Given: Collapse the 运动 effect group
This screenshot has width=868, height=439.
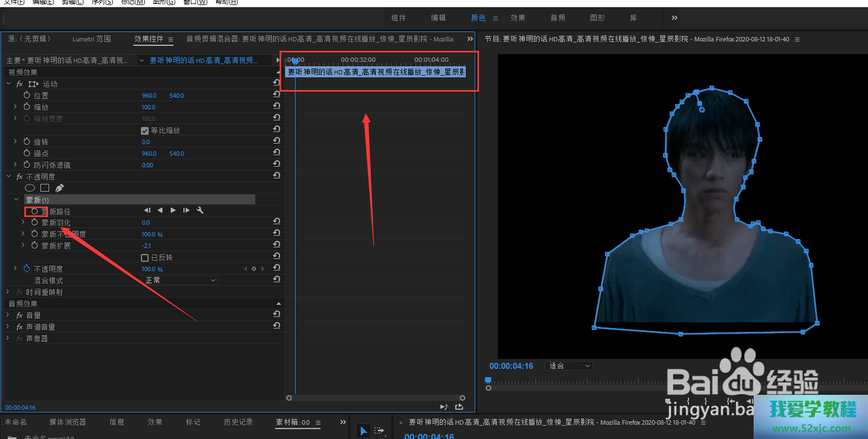Looking at the screenshot, I should (9, 84).
